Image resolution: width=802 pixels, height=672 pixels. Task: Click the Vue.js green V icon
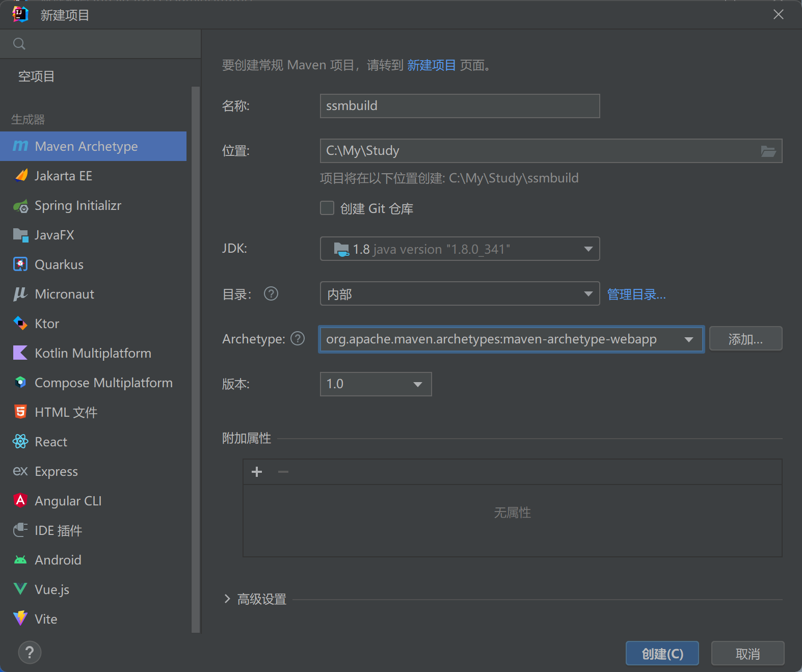(x=20, y=589)
